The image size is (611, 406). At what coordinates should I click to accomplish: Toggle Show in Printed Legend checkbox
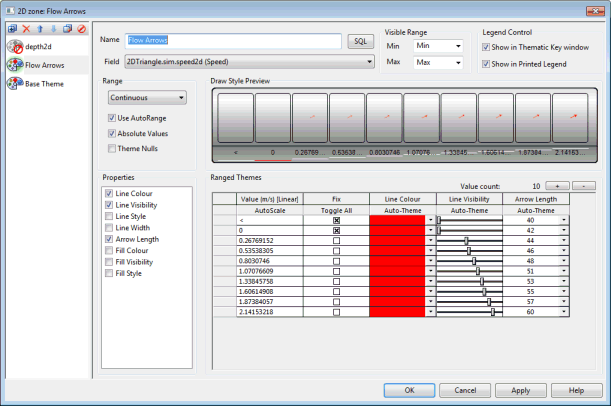(x=486, y=64)
